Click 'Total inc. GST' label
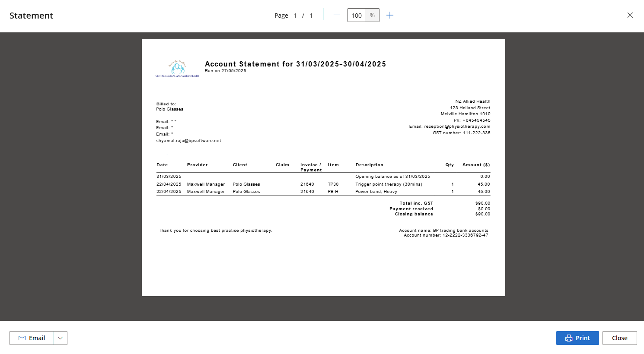644x354 pixels. (x=416, y=203)
